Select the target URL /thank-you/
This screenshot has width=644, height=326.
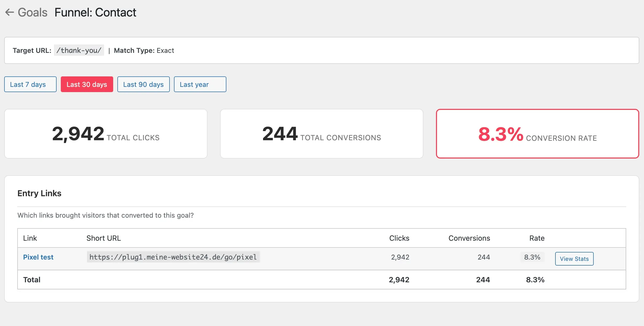[79, 50]
